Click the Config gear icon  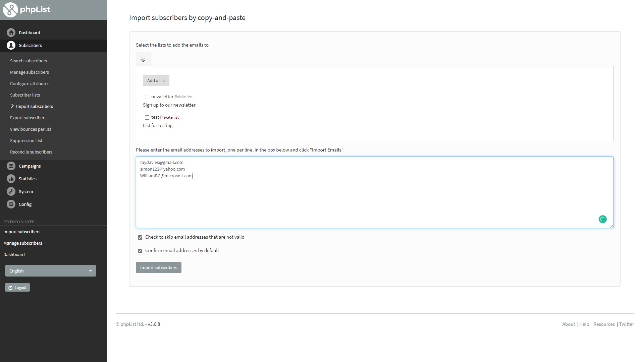(11, 204)
